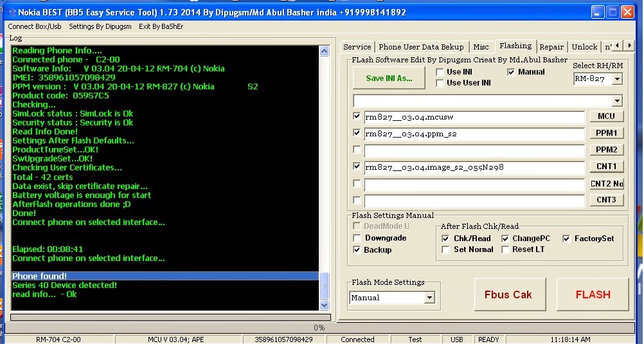This screenshot has width=644, height=344.
Task: Click the 0% progress bar
Action: [x=319, y=327]
